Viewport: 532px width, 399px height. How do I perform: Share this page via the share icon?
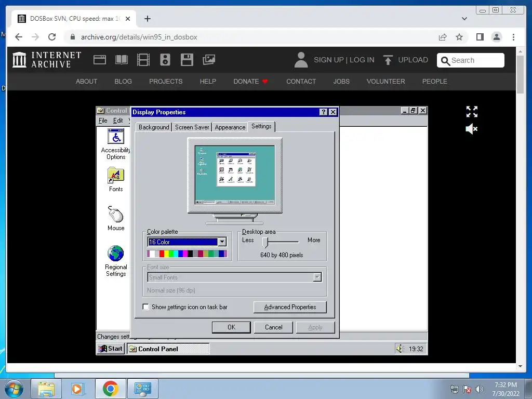click(443, 37)
